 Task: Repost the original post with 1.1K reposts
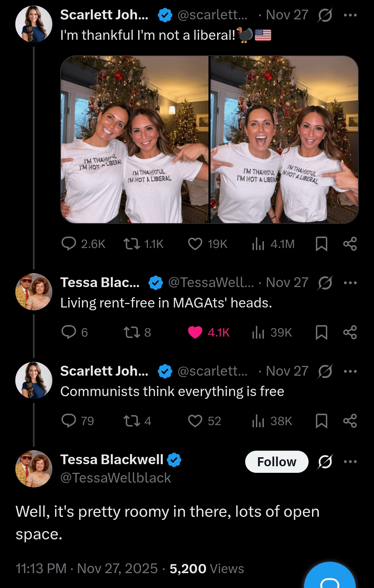[132, 244]
